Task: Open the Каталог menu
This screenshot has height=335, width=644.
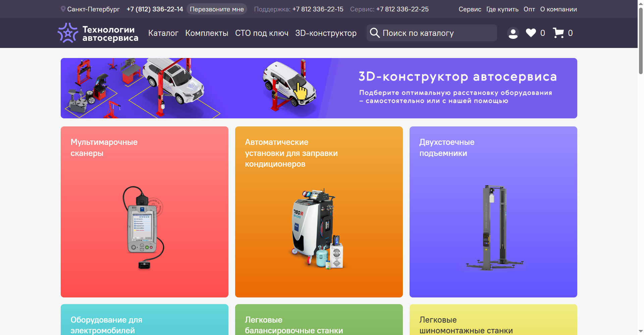Action: pyautogui.click(x=163, y=33)
